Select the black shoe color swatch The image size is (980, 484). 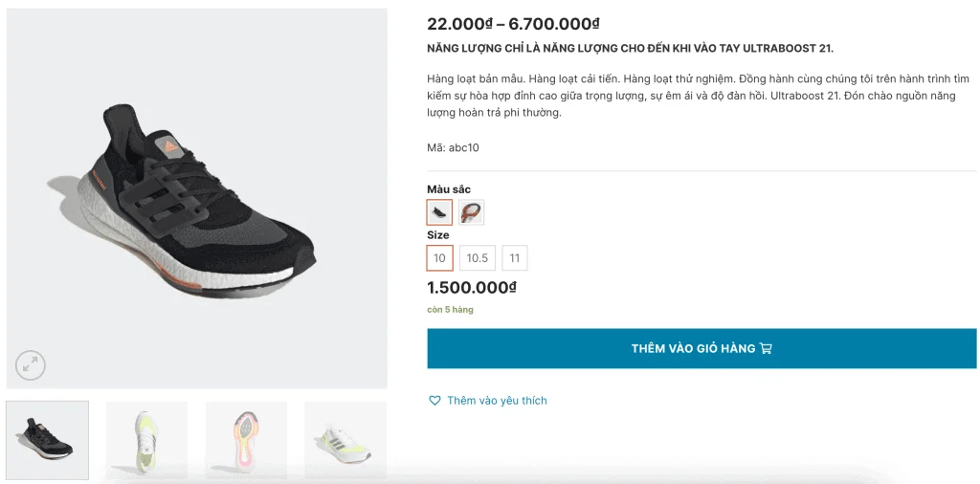click(x=439, y=212)
